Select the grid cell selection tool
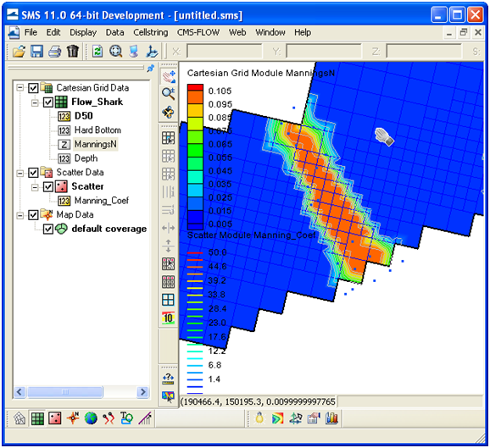Viewport: 490px width, 448px height. pyautogui.click(x=169, y=138)
